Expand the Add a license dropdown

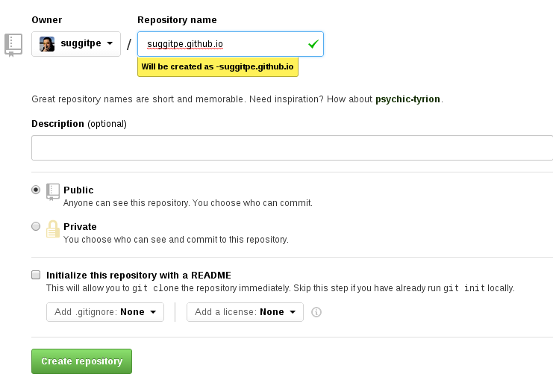[245, 312]
